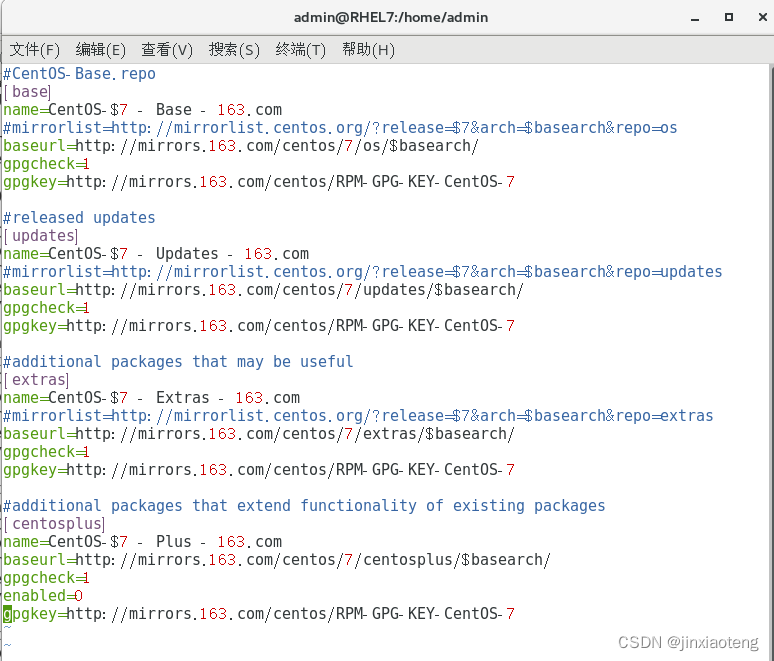Viewport: 774px width, 661px height.
Task: Click the mirrorlist line ending repo=updates
Action: coord(363,272)
